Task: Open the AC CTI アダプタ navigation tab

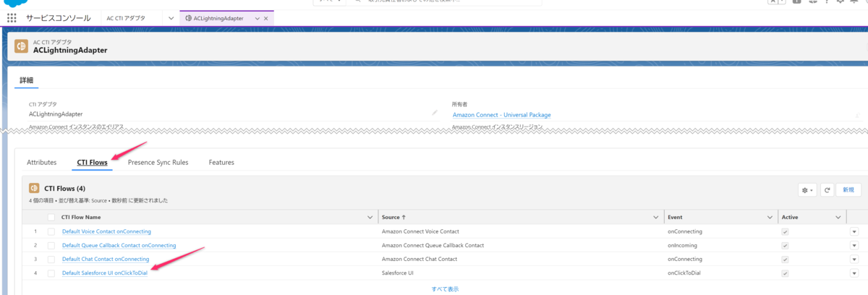Action: point(126,17)
